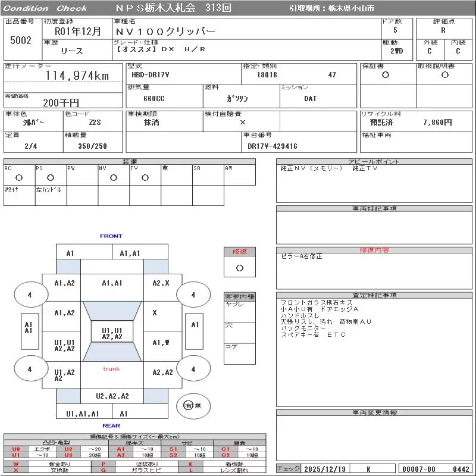Select the displacement value "660CC"

coord(154,99)
